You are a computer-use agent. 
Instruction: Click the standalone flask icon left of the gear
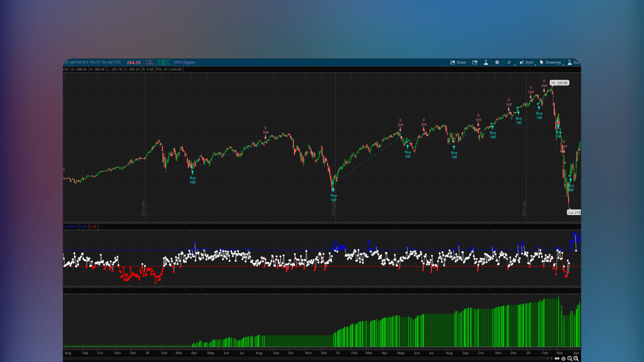click(x=486, y=62)
